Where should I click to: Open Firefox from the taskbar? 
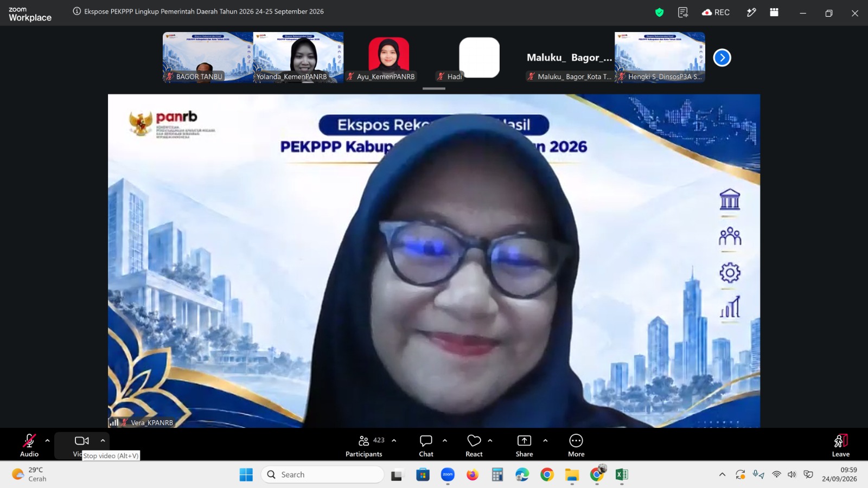pos(473,474)
